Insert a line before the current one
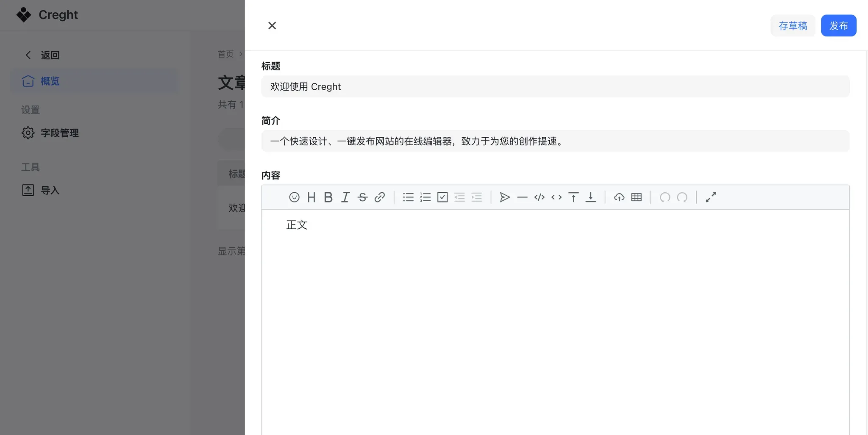Screen dimensions: 868x435 573,197
